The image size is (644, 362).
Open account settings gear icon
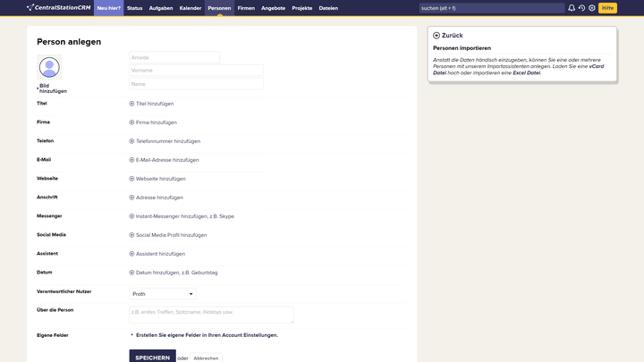(592, 8)
